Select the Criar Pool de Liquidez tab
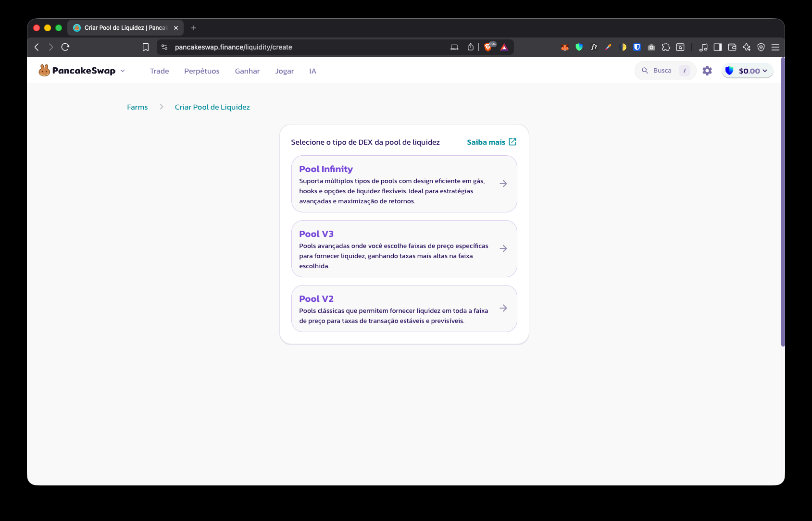812x521 pixels. pos(125,28)
